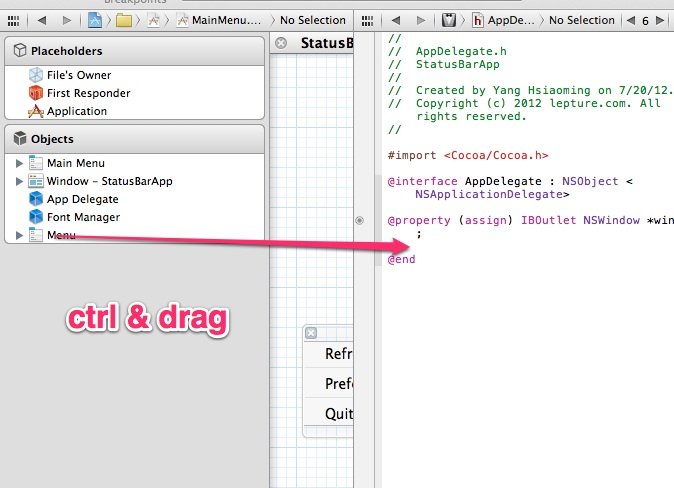Image resolution: width=674 pixels, height=488 pixels.
Task: Go back in assistant editor jump bar
Action: pyautogui.click(x=396, y=20)
